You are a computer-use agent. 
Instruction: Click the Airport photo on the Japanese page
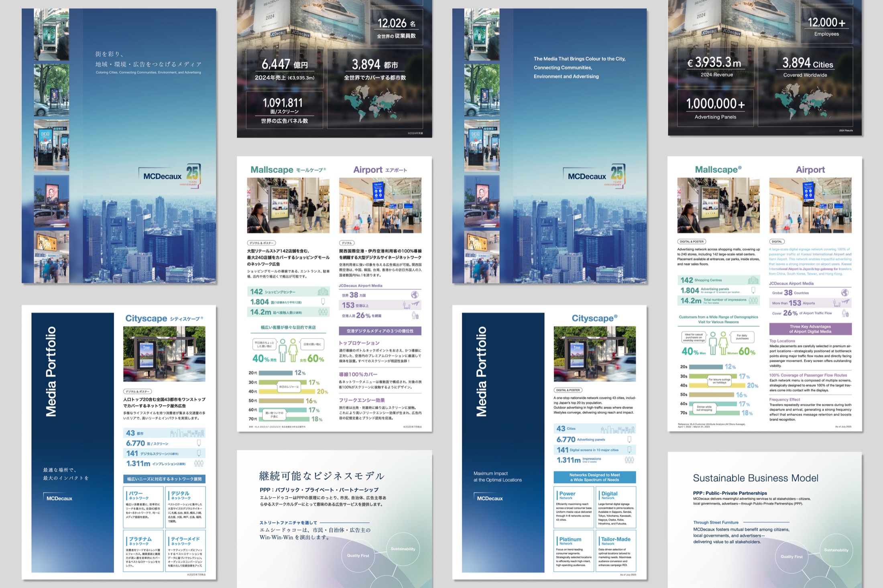tap(380, 205)
